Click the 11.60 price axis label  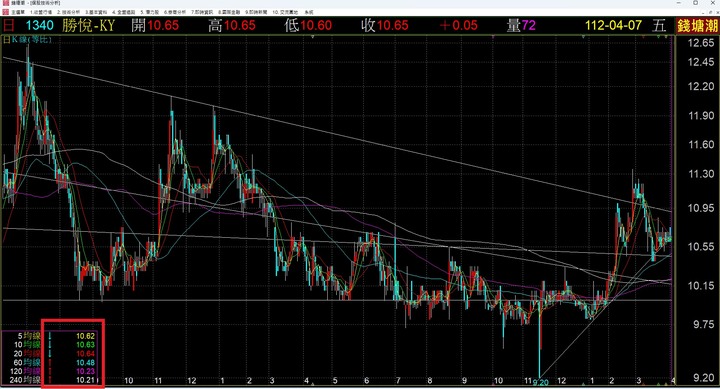pyautogui.click(x=701, y=145)
